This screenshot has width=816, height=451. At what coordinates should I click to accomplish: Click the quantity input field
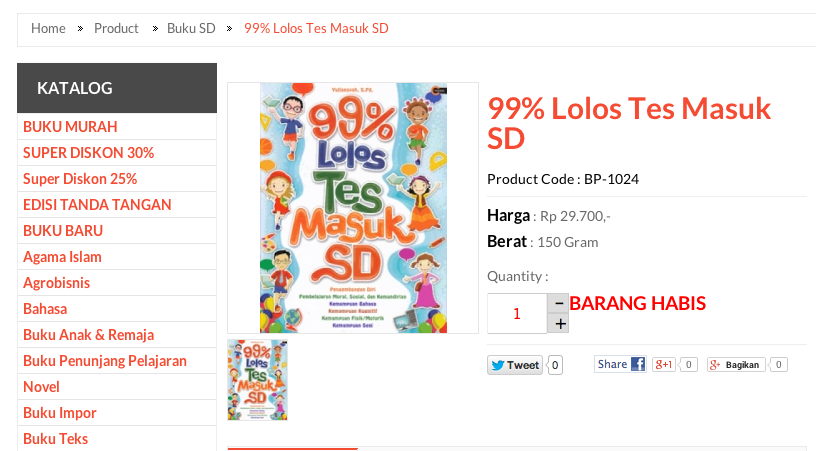(x=517, y=313)
